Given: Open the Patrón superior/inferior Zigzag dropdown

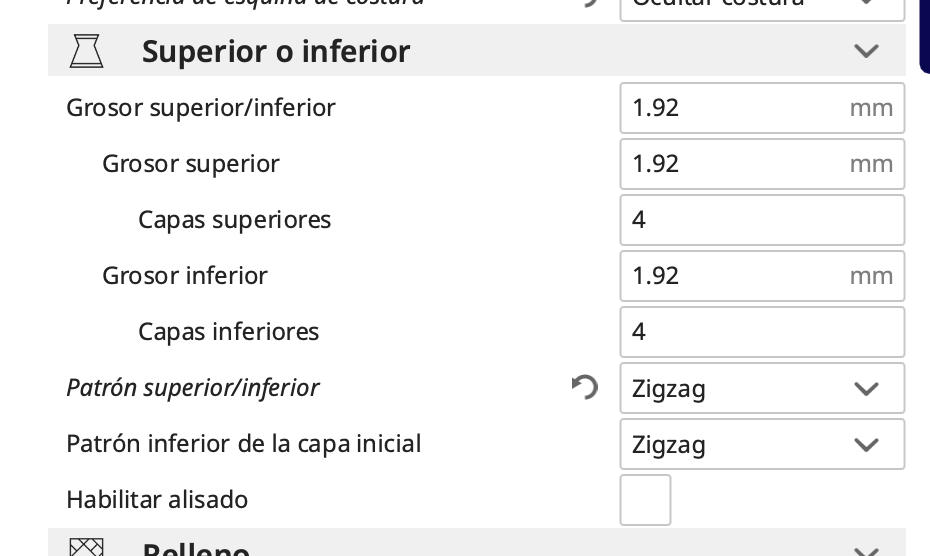Looking at the screenshot, I should click(x=761, y=388).
